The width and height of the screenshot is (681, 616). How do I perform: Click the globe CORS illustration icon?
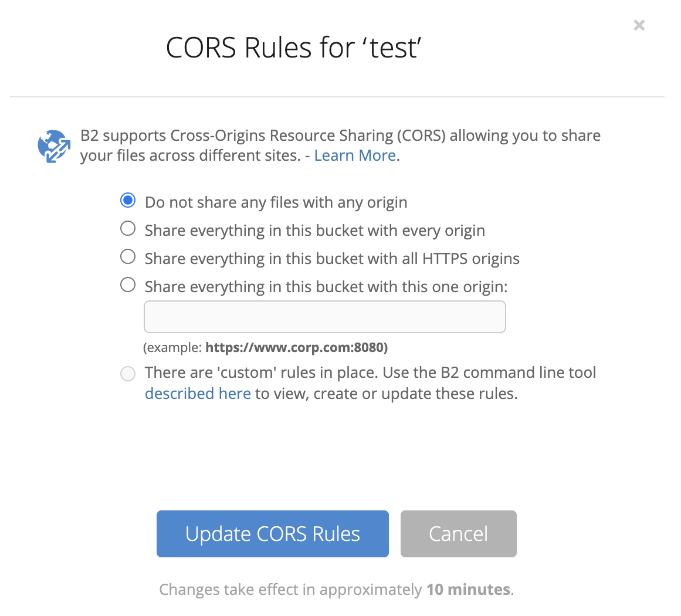pyautogui.click(x=53, y=145)
